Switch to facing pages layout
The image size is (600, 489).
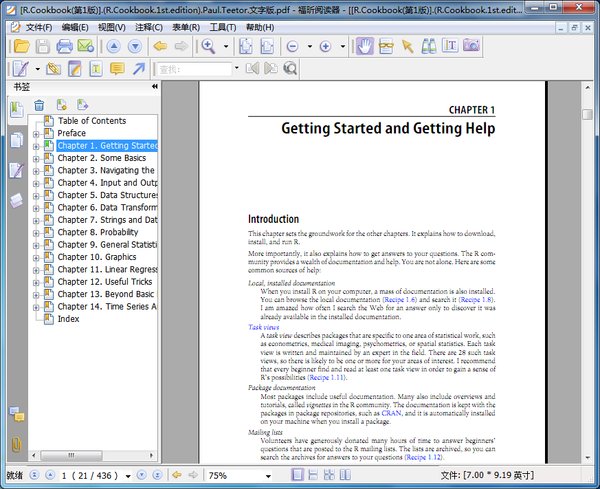(x=329, y=475)
